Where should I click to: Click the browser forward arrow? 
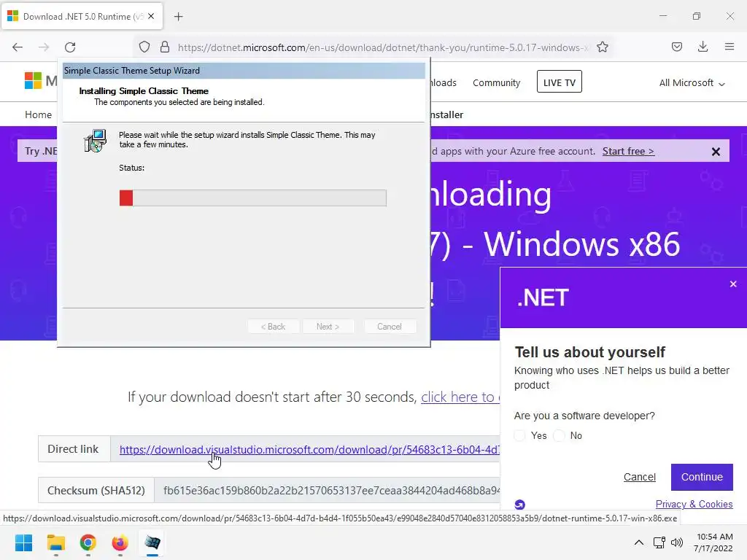pos(44,47)
